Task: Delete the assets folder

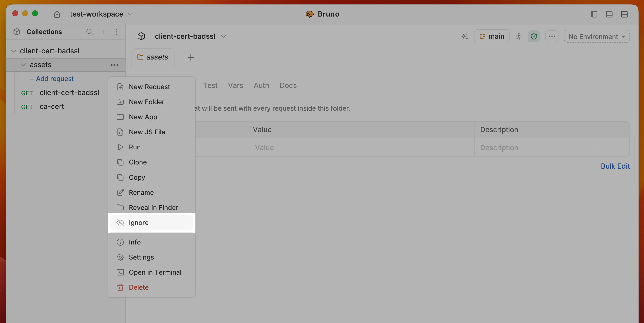Action: tap(151, 287)
